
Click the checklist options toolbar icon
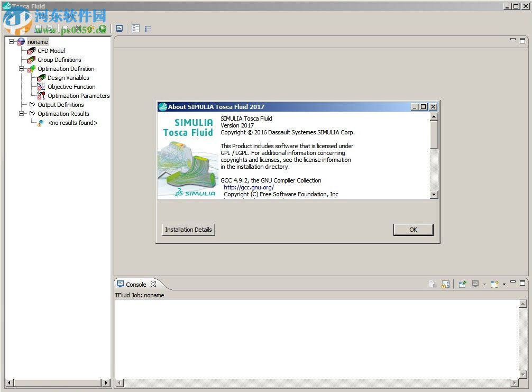(x=136, y=29)
